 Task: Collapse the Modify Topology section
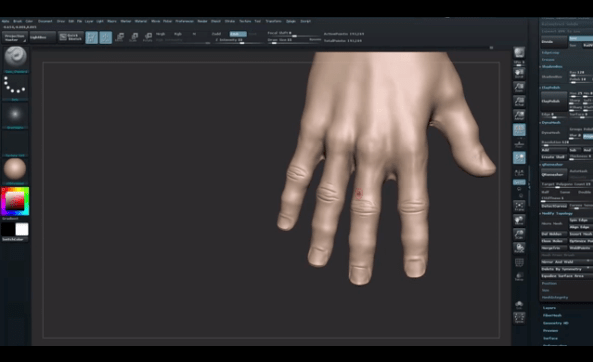click(x=557, y=213)
